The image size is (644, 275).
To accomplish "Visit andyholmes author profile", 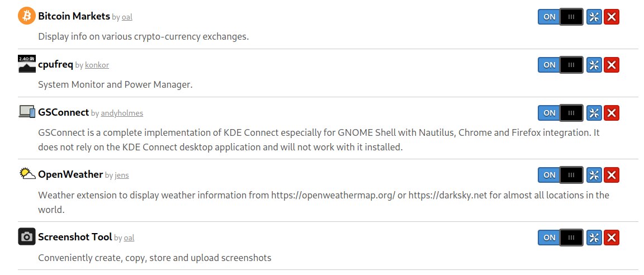I will [122, 113].
